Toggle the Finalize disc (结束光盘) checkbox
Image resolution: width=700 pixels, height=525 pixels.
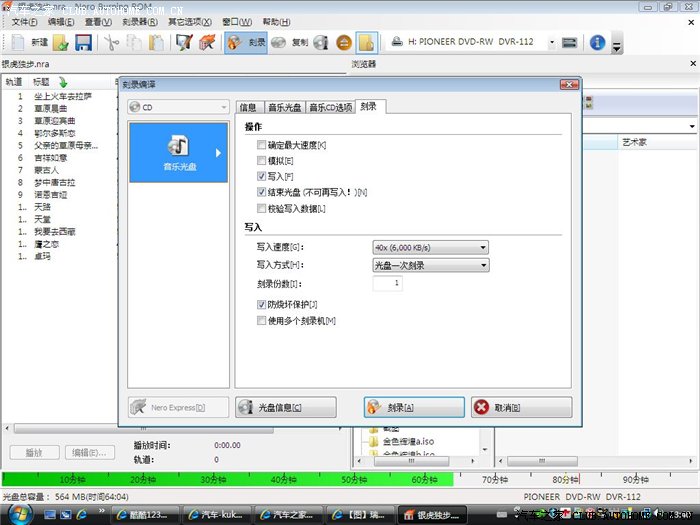pos(262,192)
